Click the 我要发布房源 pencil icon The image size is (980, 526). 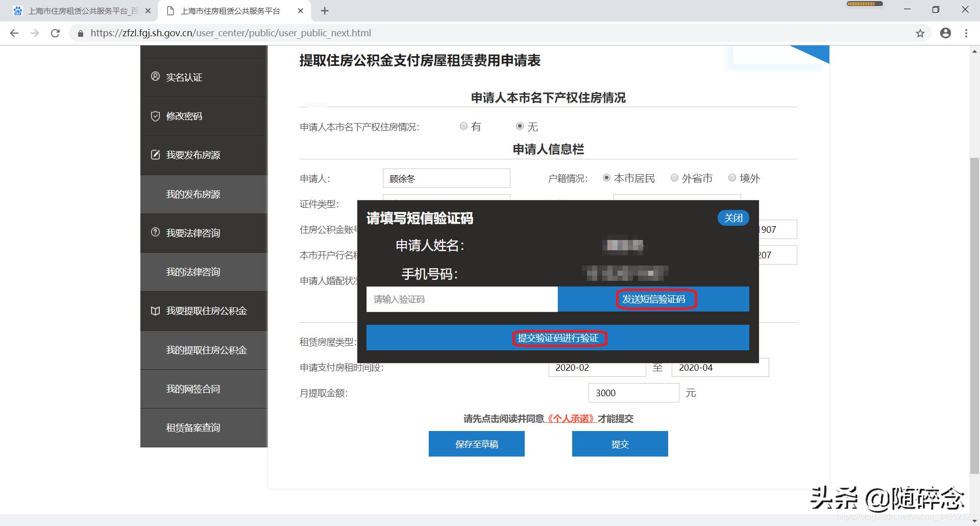click(x=156, y=155)
